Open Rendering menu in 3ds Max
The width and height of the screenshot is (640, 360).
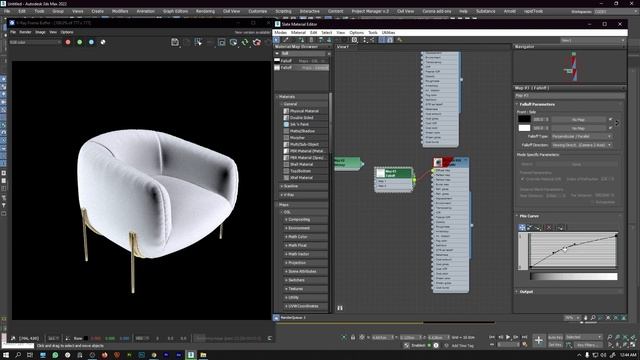[x=205, y=11]
